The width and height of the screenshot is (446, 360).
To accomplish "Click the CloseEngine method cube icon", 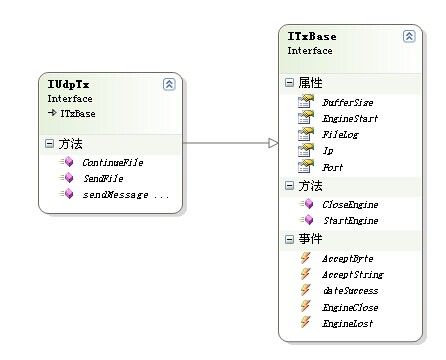I will 307,203.
